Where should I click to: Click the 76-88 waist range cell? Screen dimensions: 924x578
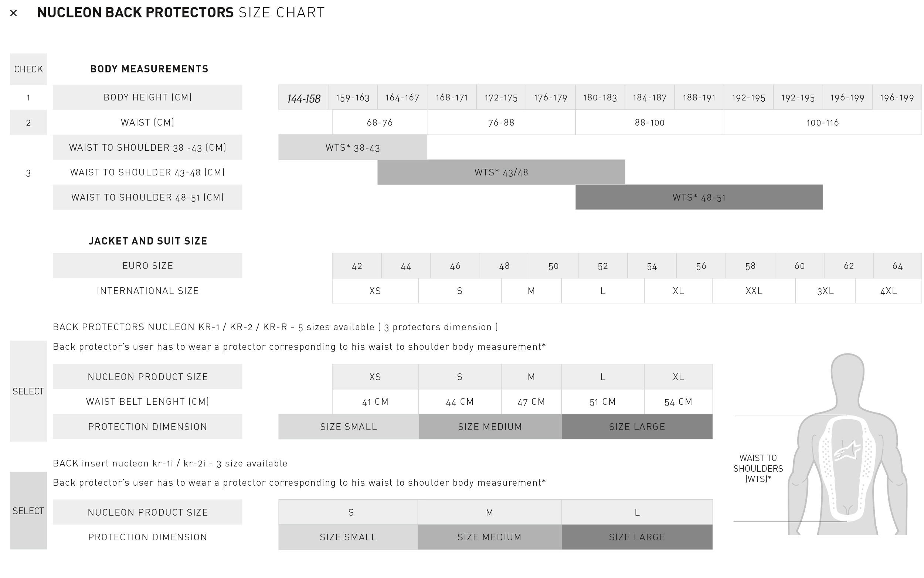click(x=501, y=123)
